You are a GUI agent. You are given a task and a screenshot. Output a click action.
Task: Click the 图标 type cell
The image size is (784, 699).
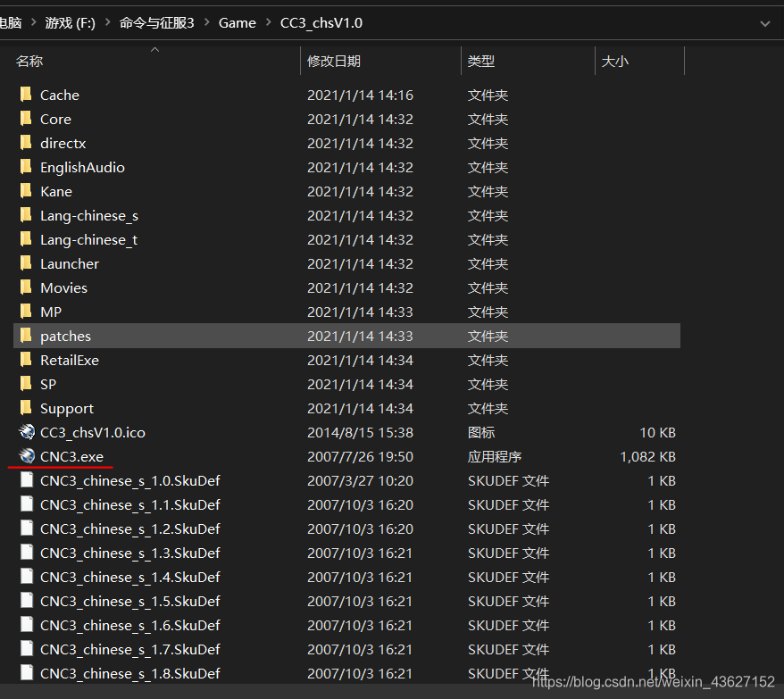point(481,432)
